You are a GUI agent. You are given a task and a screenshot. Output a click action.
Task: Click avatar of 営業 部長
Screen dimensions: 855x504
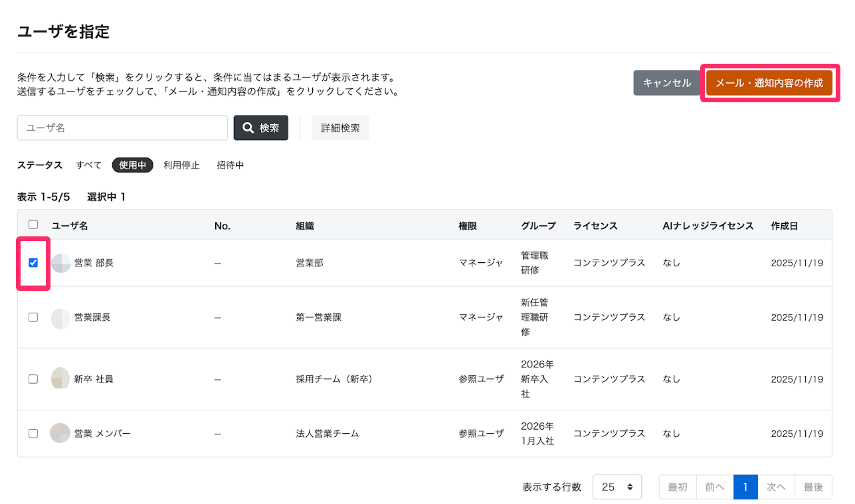[x=61, y=263]
